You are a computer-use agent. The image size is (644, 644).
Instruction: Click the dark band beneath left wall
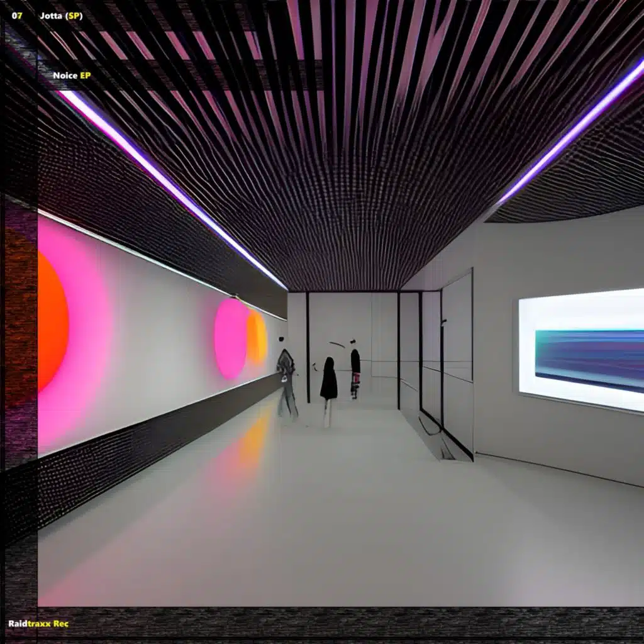(x=157, y=440)
